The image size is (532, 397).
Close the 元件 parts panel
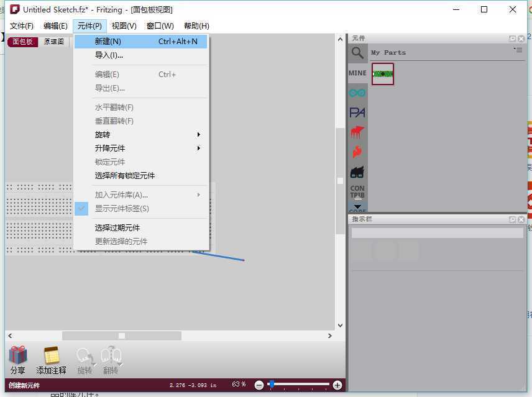[x=521, y=39]
